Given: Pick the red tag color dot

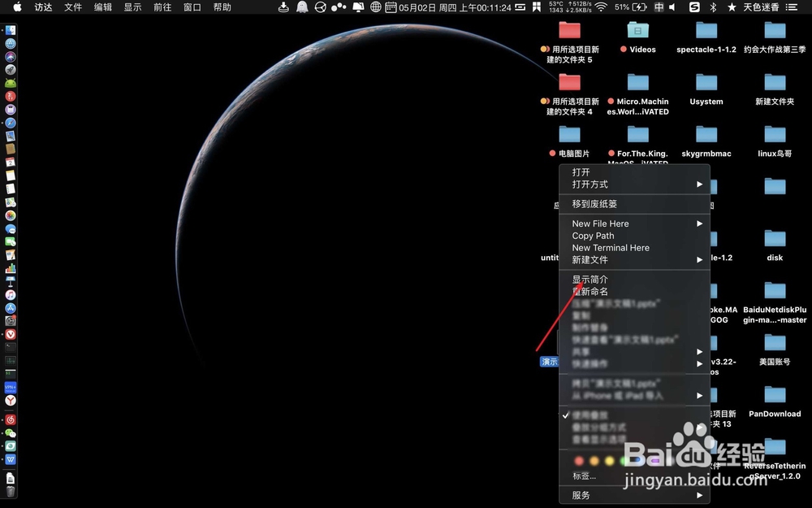Looking at the screenshot, I should click(x=580, y=461).
